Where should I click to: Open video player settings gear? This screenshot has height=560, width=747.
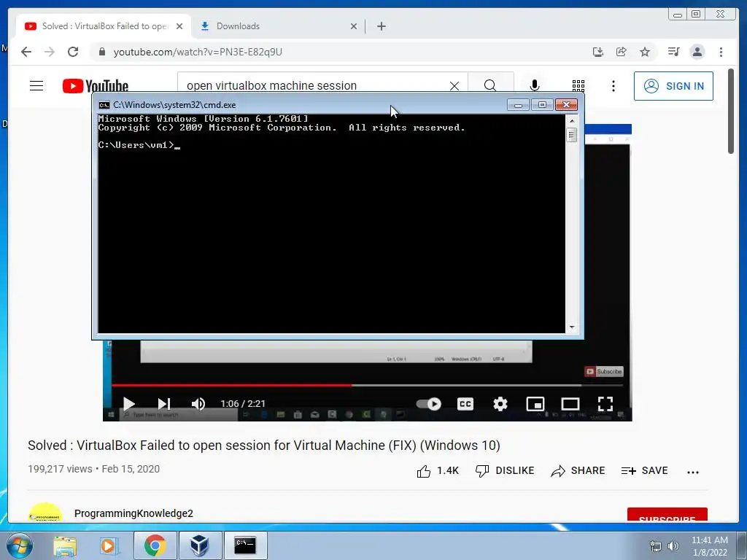[500, 404]
